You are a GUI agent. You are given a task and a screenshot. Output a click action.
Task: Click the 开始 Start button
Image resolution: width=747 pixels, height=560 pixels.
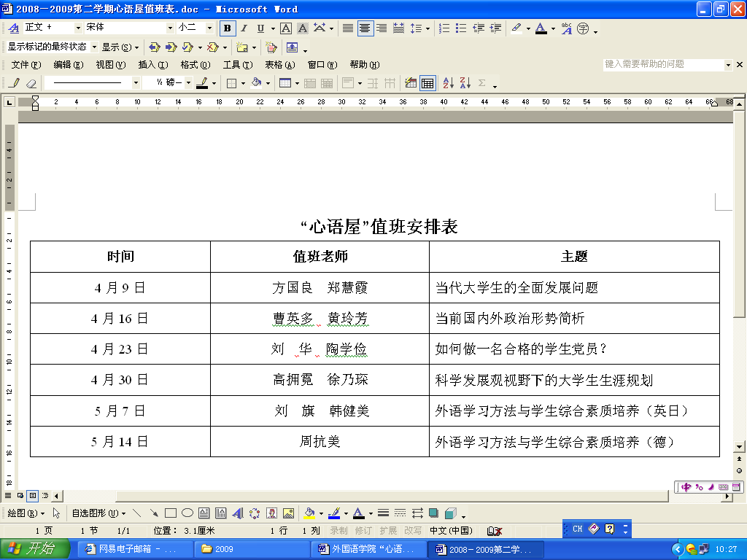click(x=34, y=549)
